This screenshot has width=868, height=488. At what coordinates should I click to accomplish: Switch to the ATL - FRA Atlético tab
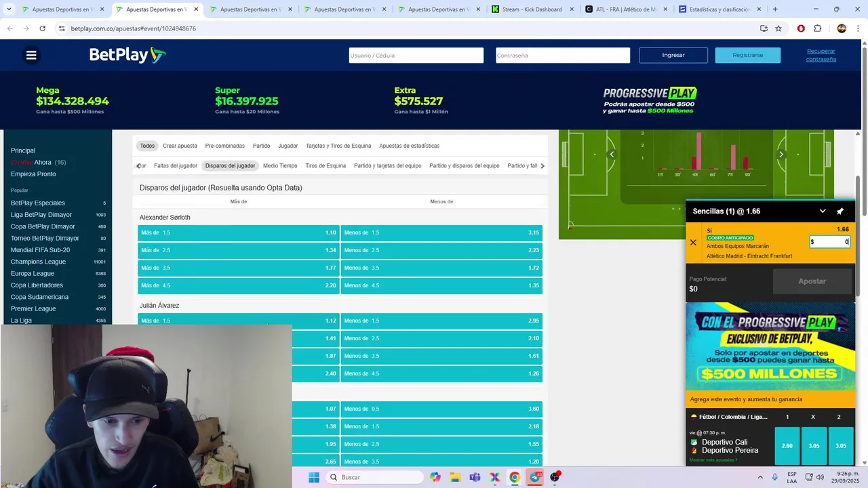(x=625, y=9)
